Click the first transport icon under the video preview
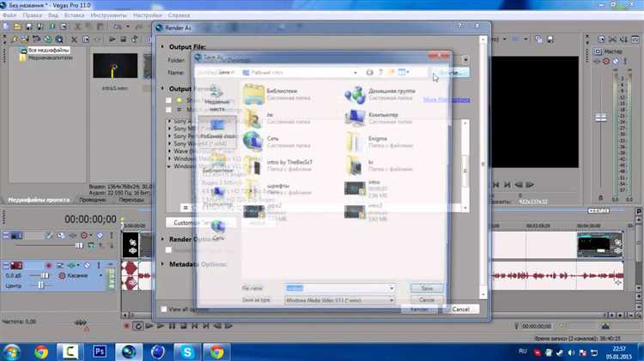The width and height of the screenshot is (644, 361). [496, 185]
